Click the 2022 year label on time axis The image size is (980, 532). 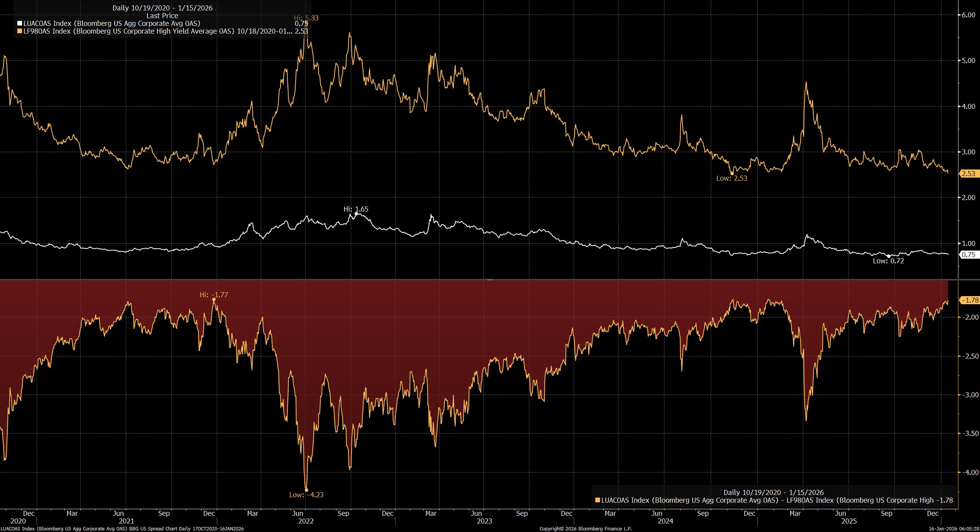tap(306, 521)
